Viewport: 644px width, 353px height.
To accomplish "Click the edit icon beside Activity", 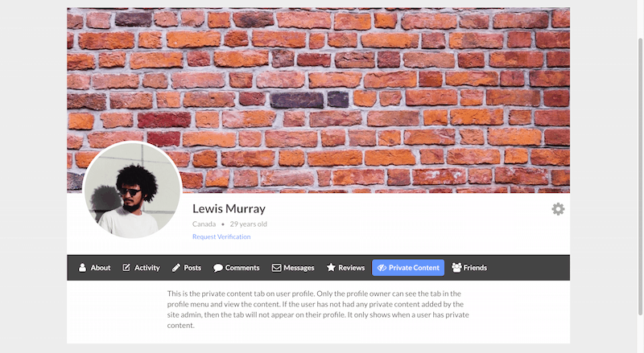I will [x=126, y=268].
